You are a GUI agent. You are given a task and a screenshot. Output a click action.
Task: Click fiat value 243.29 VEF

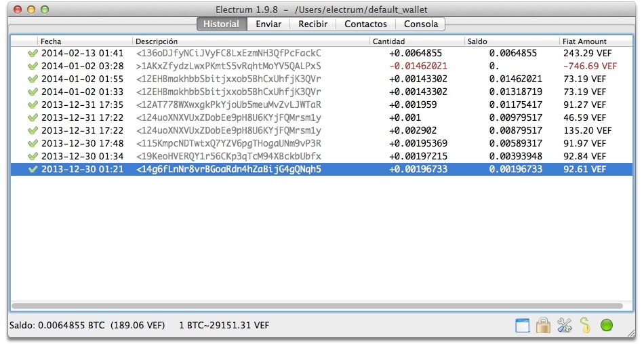click(587, 53)
